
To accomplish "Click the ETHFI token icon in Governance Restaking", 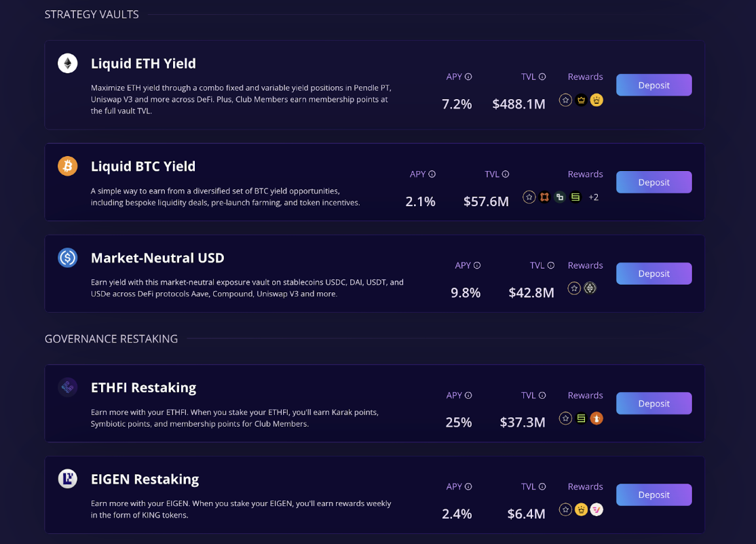I will [67, 387].
